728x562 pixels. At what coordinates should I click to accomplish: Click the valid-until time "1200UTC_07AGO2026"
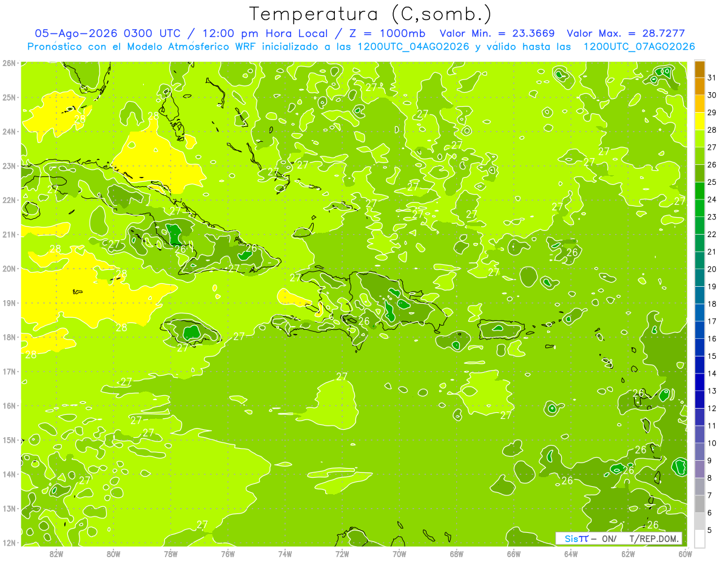639,47
